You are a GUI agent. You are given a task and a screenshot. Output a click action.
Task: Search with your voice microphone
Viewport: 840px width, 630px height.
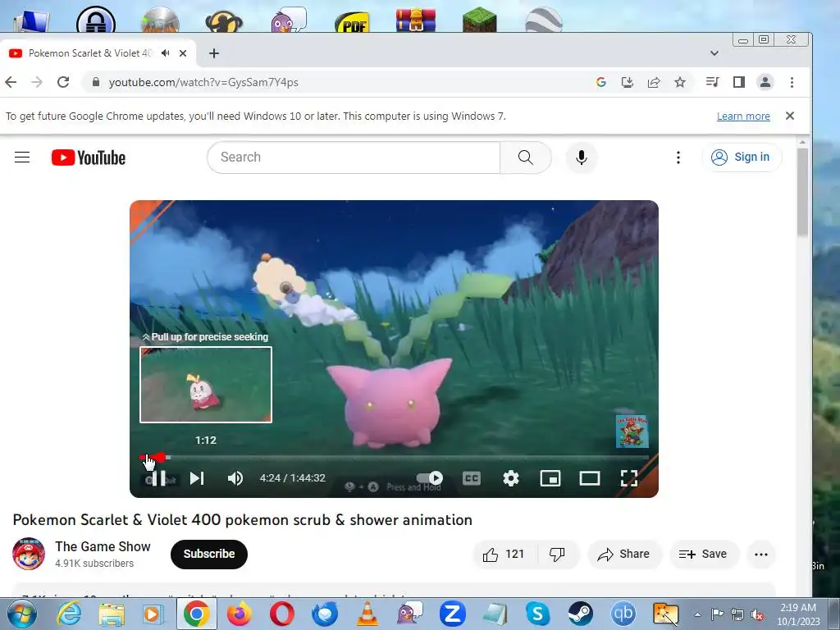pyautogui.click(x=582, y=157)
